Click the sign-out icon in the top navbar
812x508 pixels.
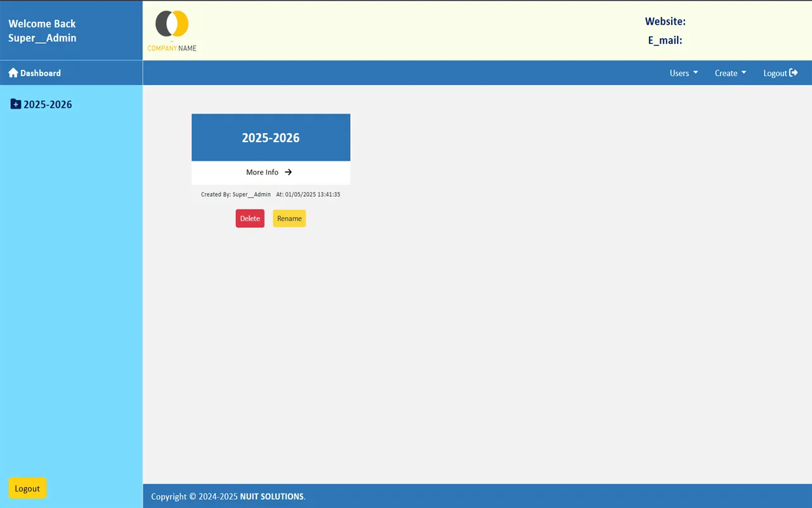click(794, 73)
